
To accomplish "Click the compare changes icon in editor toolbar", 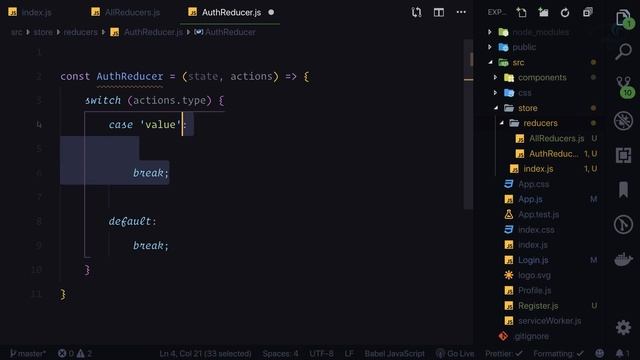I will [x=416, y=12].
